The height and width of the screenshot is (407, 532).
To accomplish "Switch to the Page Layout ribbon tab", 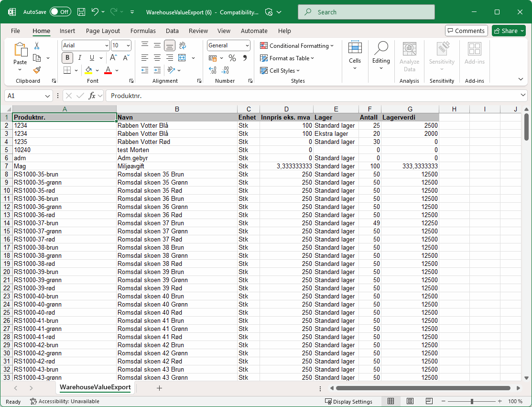I will 103,31.
